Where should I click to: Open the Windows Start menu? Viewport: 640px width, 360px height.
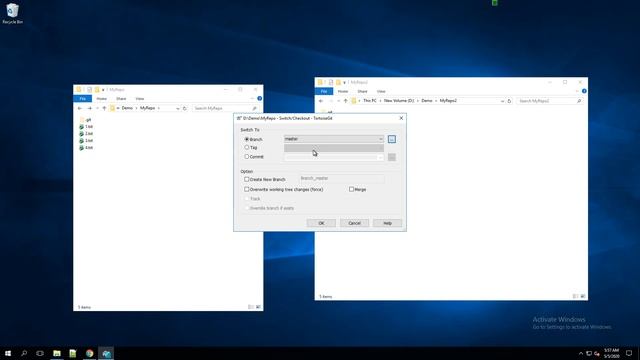pos(8,353)
